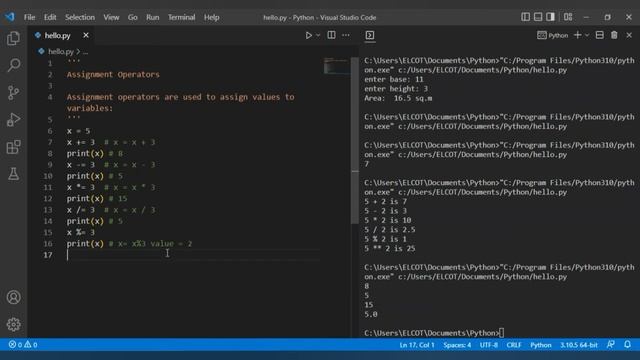Screen dimensions: 640x360
Task: Open the Run menu
Action: (153, 17)
